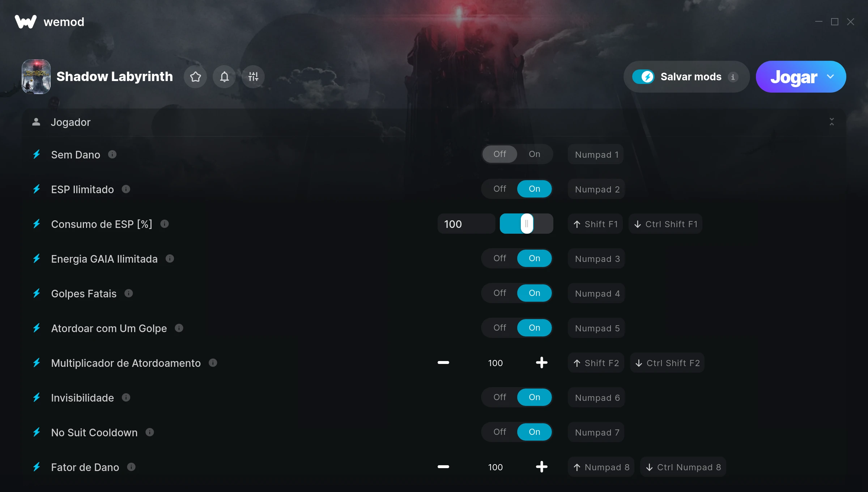The height and width of the screenshot is (492, 868).
Task: Click the plus icon for Multiplicador de Atordoamento
Action: [541, 362]
